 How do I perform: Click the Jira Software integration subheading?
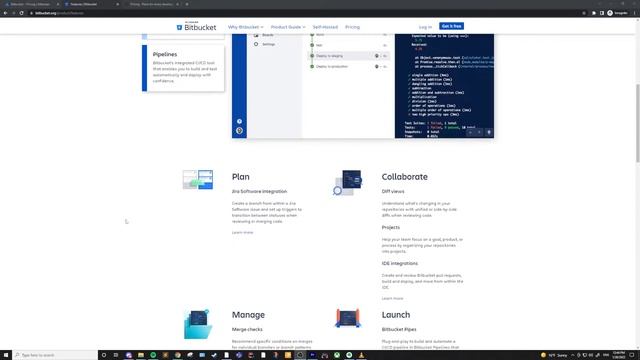[259, 191]
